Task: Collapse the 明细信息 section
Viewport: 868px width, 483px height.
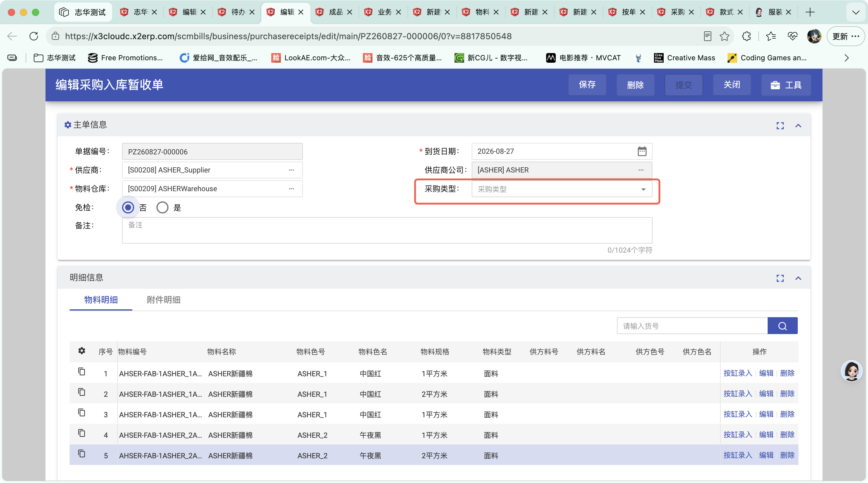Action: 798,278
